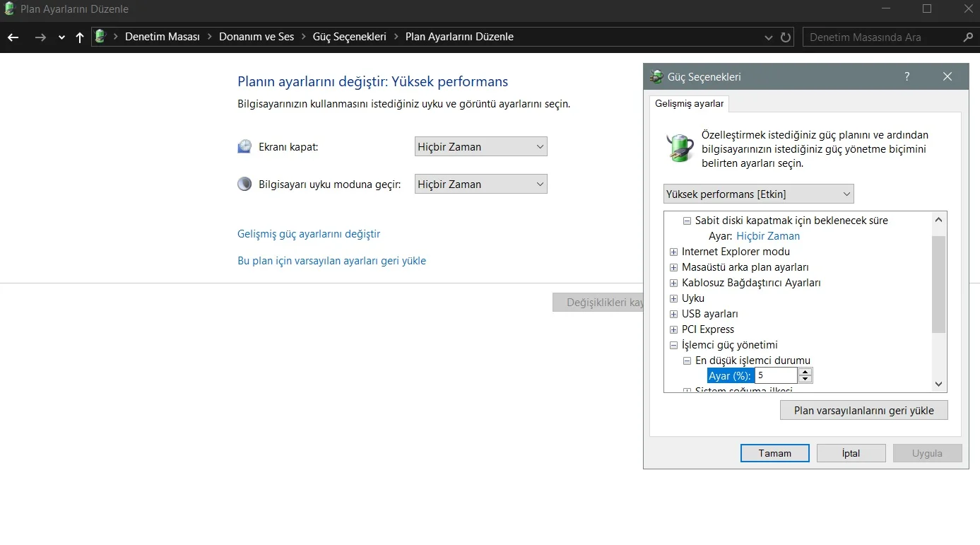This screenshot has height=545, width=980.
Task: Click the Değişiklikleri kaydet button
Action: [x=598, y=303]
